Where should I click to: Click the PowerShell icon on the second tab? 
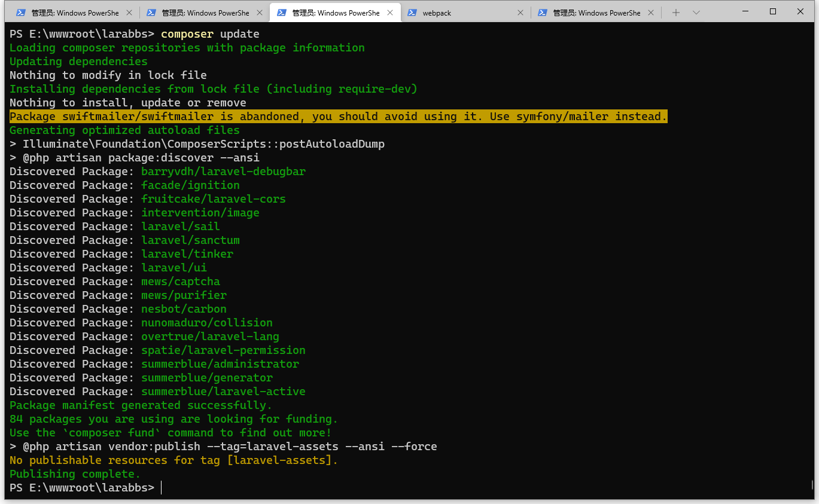coord(151,13)
